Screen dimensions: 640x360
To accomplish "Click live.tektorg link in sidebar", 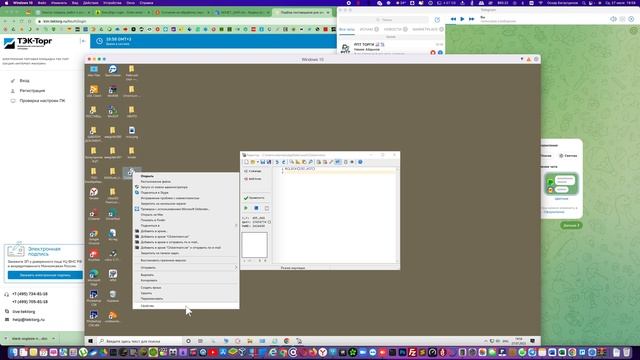I will (24, 311).
